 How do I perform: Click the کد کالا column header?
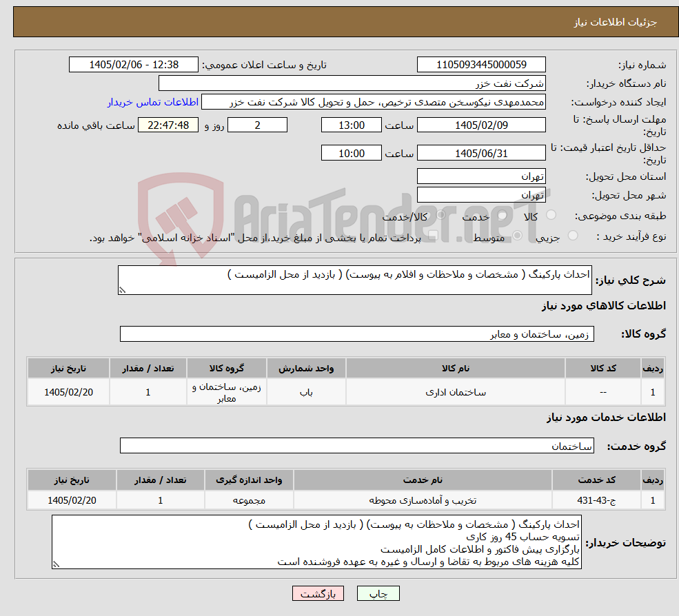[603, 368]
